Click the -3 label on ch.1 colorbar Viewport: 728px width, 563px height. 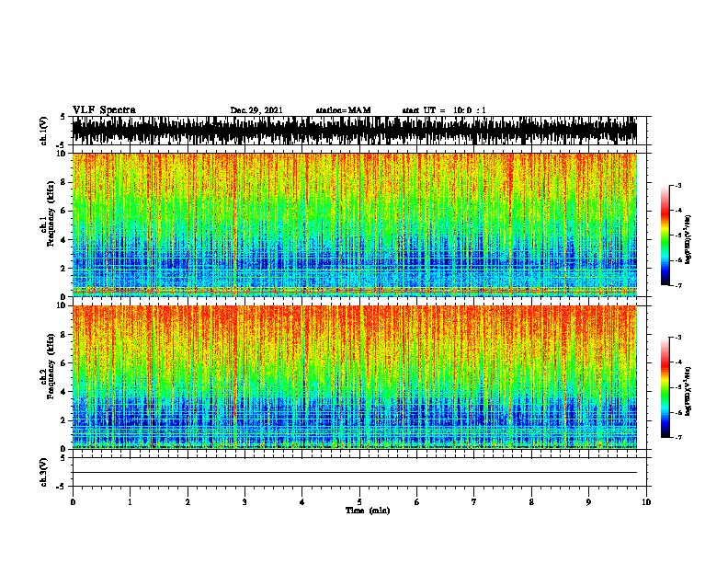click(677, 185)
